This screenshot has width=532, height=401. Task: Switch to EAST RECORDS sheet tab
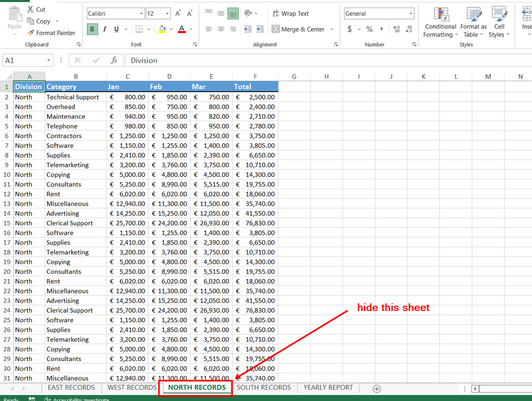point(71,388)
